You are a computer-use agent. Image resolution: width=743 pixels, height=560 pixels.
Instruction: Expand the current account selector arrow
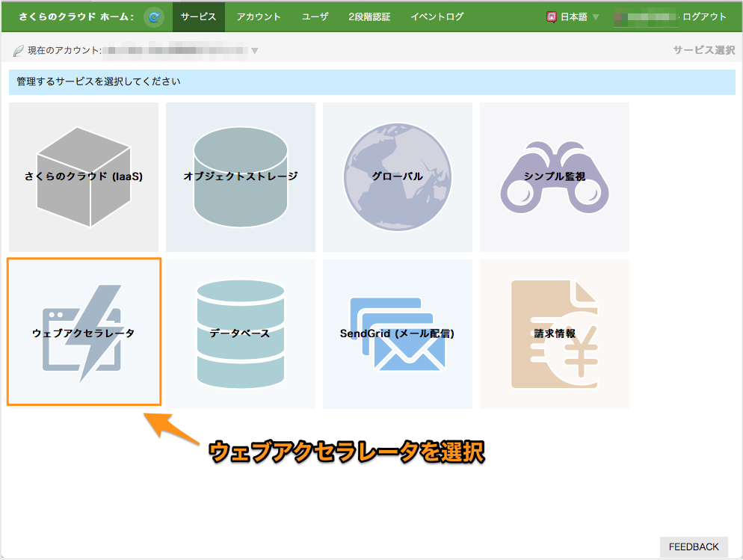(254, 51)
